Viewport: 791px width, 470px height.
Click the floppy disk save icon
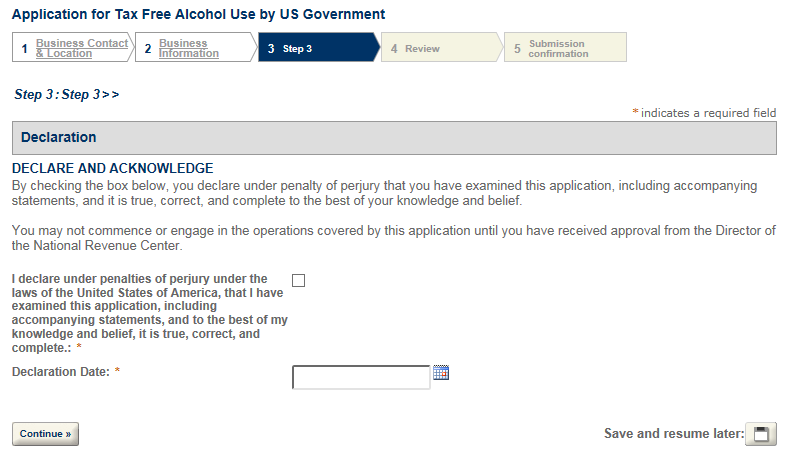click(x=762, y=434)
